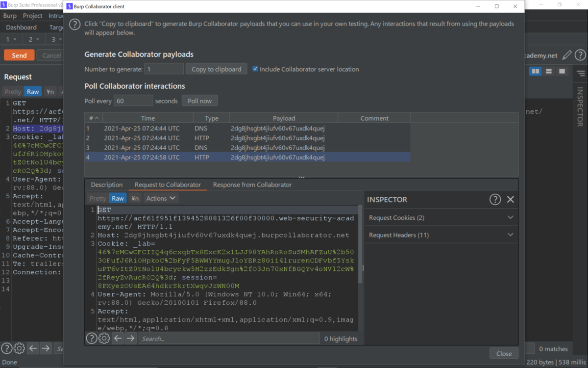Toggle Inspector panel icon on Repeater sidebar
Viewport: 588px width, 368px height.
pos(581,73)
